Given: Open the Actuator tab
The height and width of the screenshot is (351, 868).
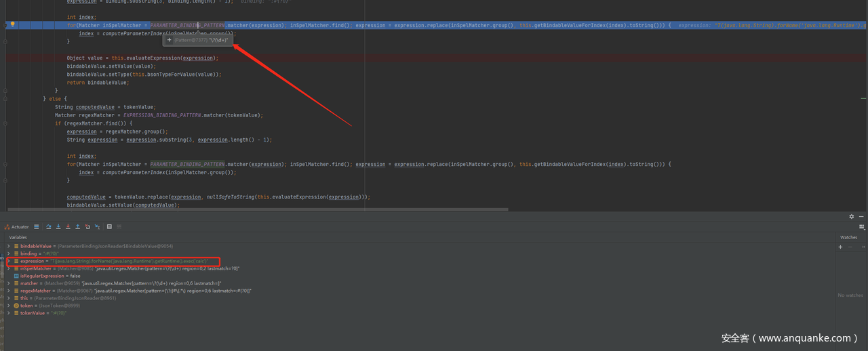Looking at the screenshot, I should tap(17, 227).
